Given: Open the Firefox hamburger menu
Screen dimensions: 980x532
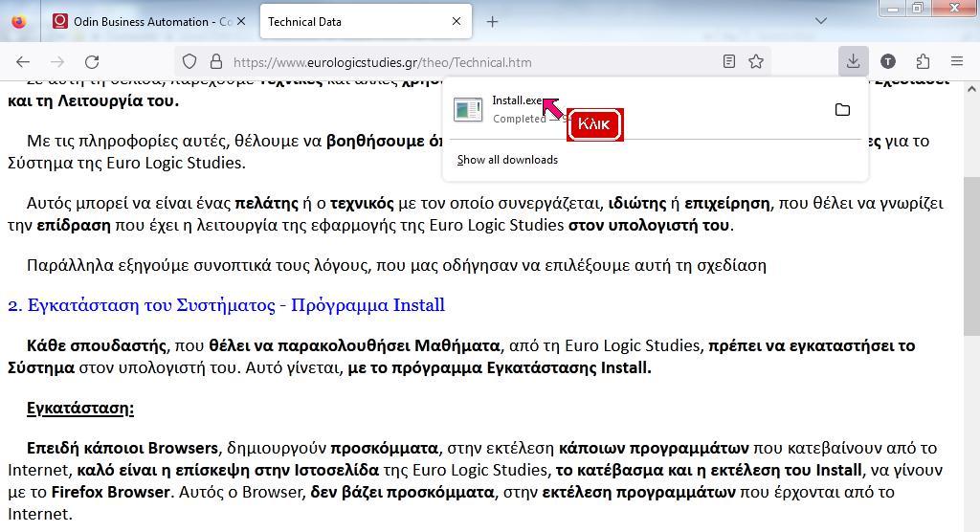Looking at the screenshot, I should (x=957, y=61).
